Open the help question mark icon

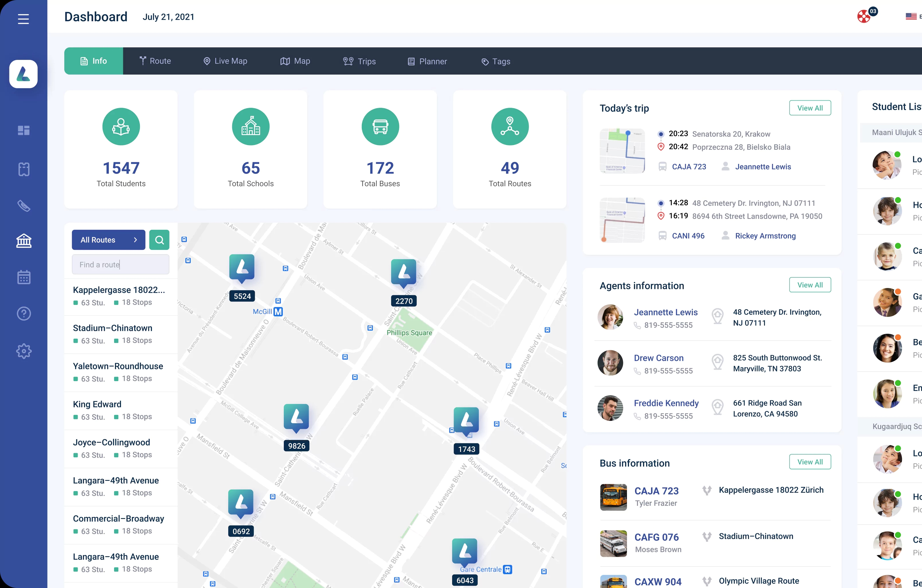tap(24, 313)
